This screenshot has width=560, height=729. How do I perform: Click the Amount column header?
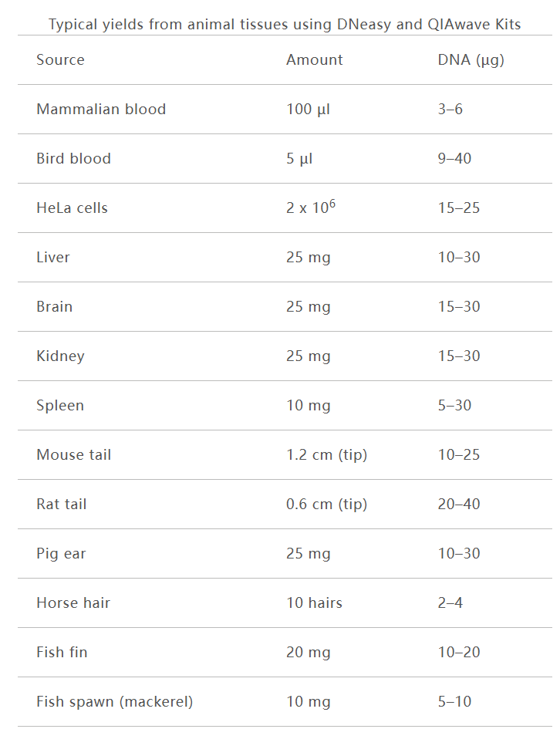tap(314, 60)
